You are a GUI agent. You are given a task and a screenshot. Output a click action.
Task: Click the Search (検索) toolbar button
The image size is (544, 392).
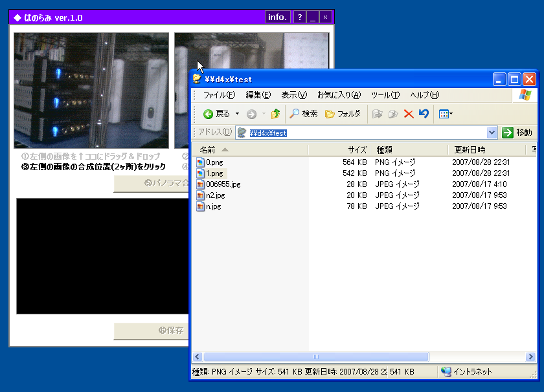304,114
